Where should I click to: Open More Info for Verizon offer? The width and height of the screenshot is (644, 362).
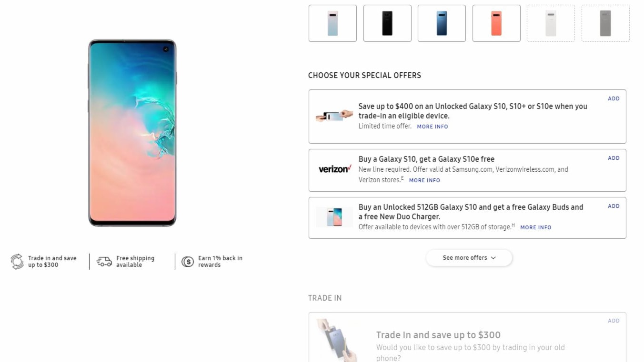coord(424,180)
